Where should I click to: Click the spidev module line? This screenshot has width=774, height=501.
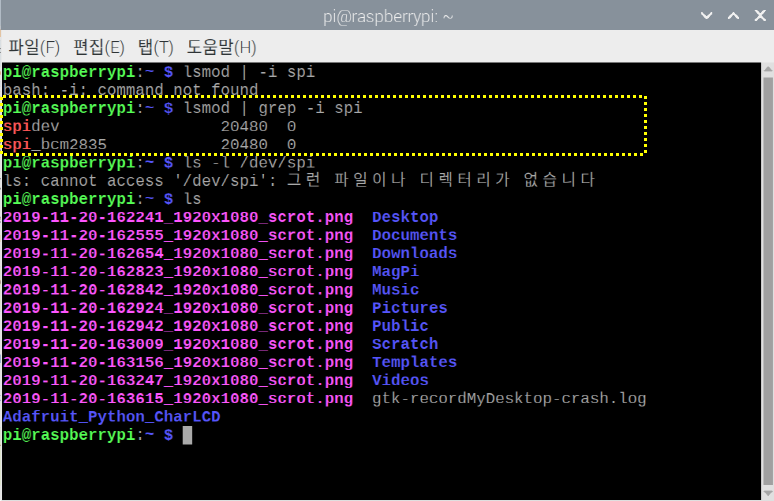(x=150, y=126)
